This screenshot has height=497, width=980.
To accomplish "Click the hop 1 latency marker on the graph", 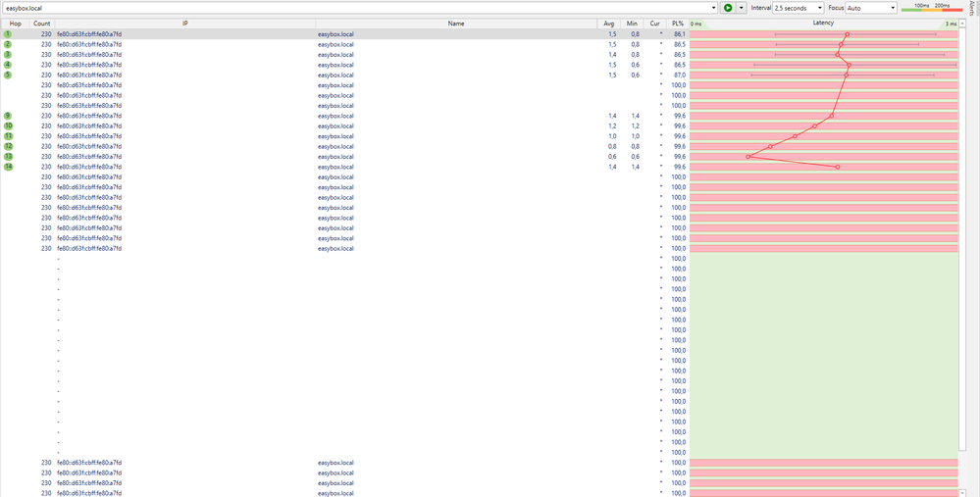I will [847, 34].
